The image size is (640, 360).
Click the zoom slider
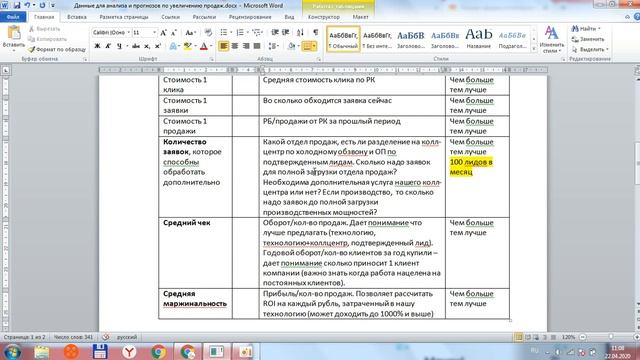(610, 337)
